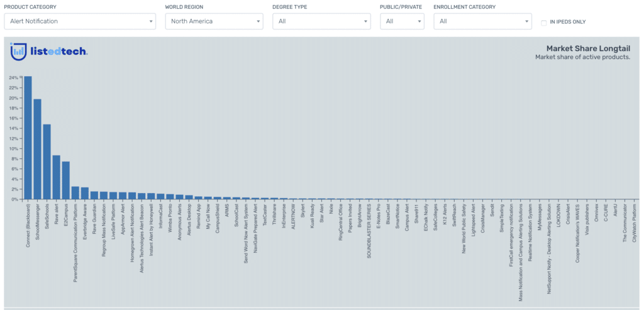Click the SafeSchools bar
Image resolution: width=644 pixels, height=310 pixels.
(x=47, y=162)
